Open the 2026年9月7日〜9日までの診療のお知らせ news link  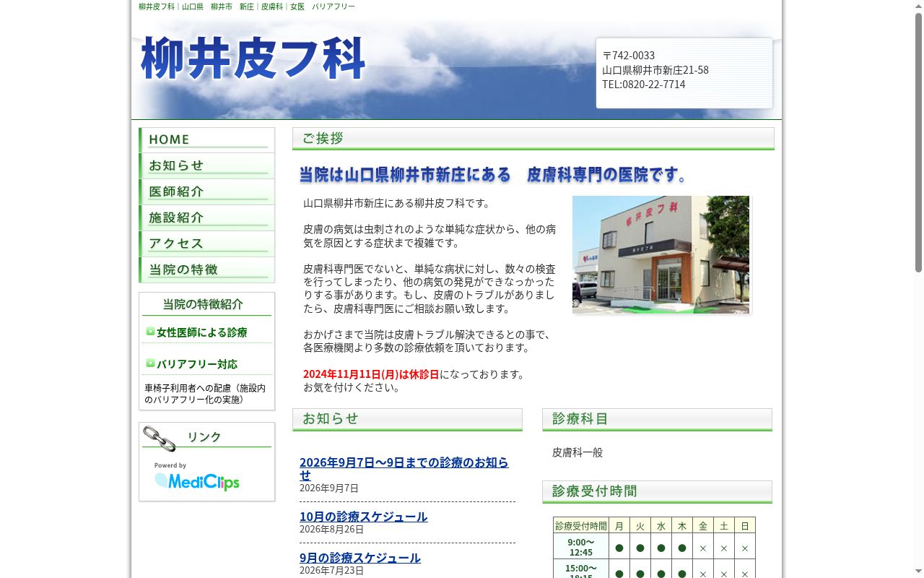[404, 468]
